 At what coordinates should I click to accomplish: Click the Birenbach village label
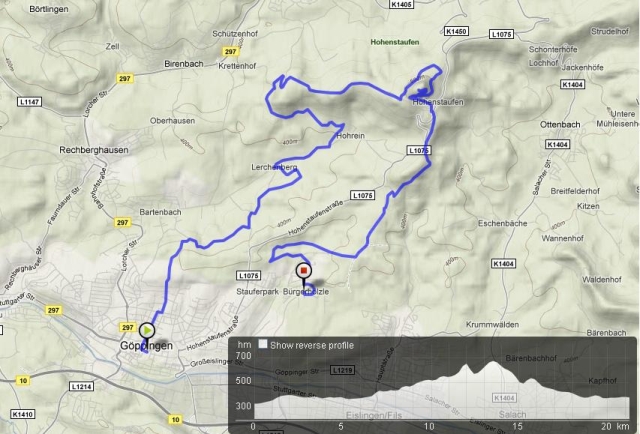[184, 64]
